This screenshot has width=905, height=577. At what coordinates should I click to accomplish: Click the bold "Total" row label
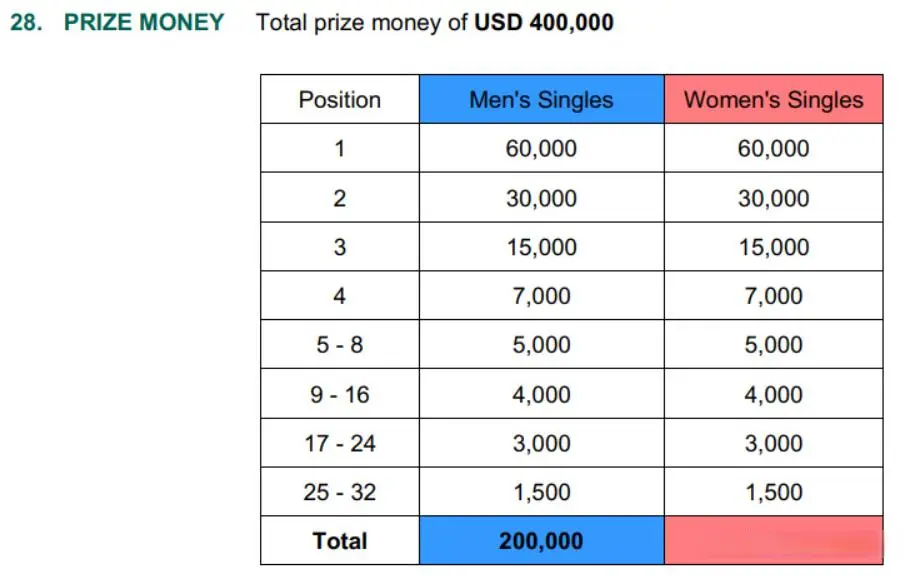click(x=340, y=541)
